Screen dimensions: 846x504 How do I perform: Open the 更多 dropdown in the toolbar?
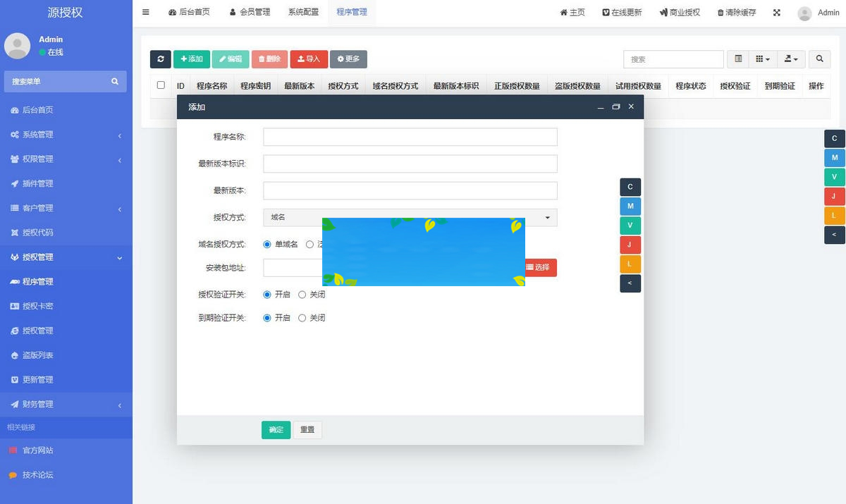(348, 59)
